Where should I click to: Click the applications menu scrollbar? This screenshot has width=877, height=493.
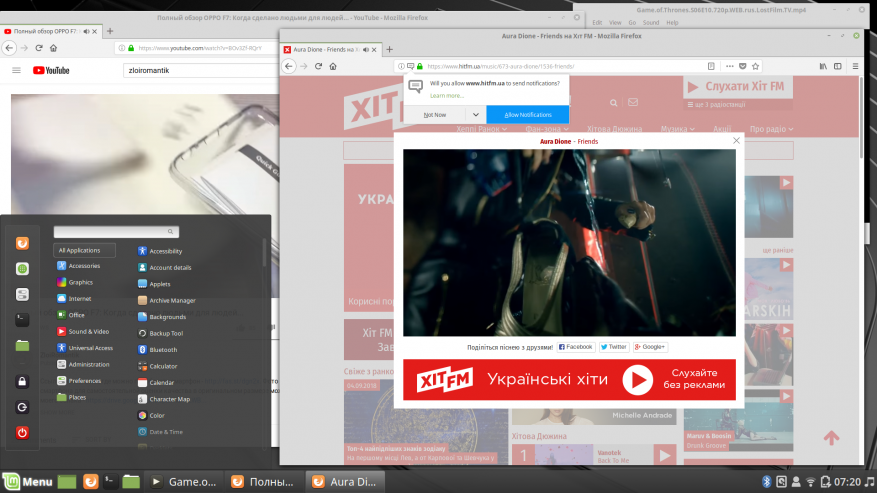coord(264,253)
